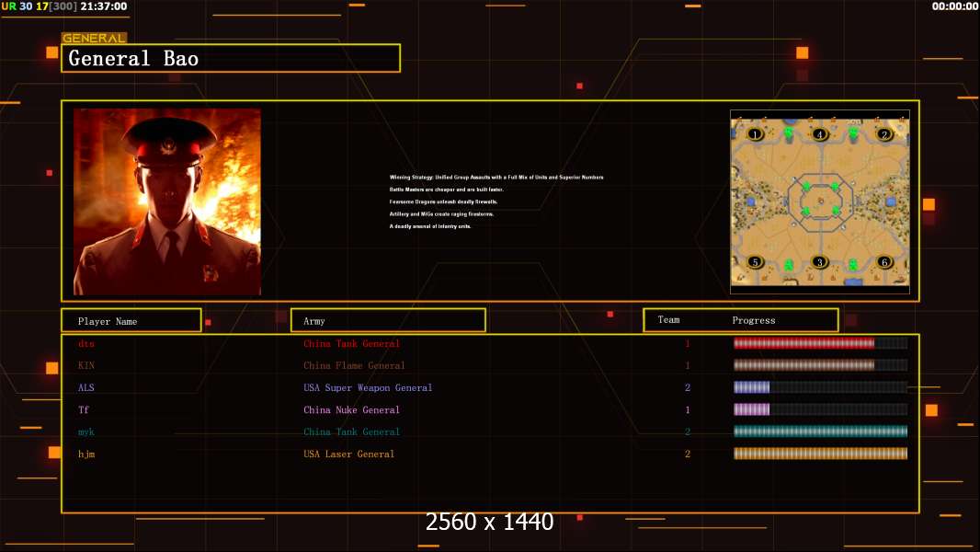Click the Army column header

tap(388, 321)
